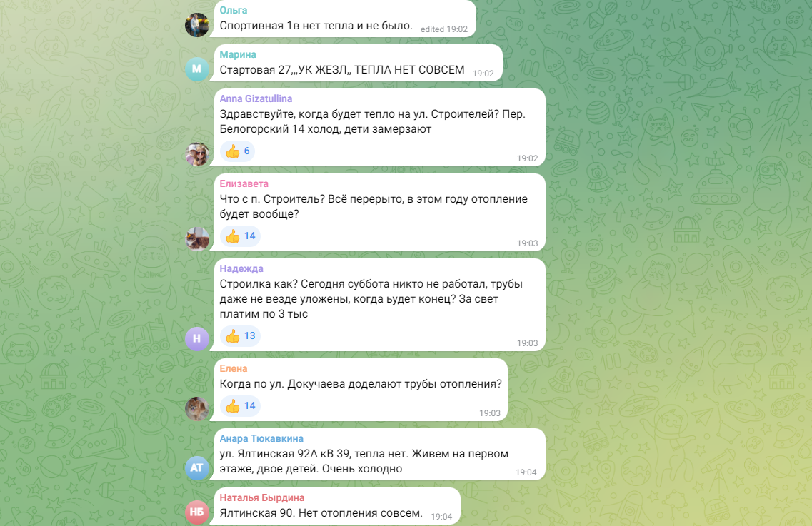Click sender name Анара Тюкавкина
The height and width of the screenshot is (526, 812).
(x=261, y=438)
